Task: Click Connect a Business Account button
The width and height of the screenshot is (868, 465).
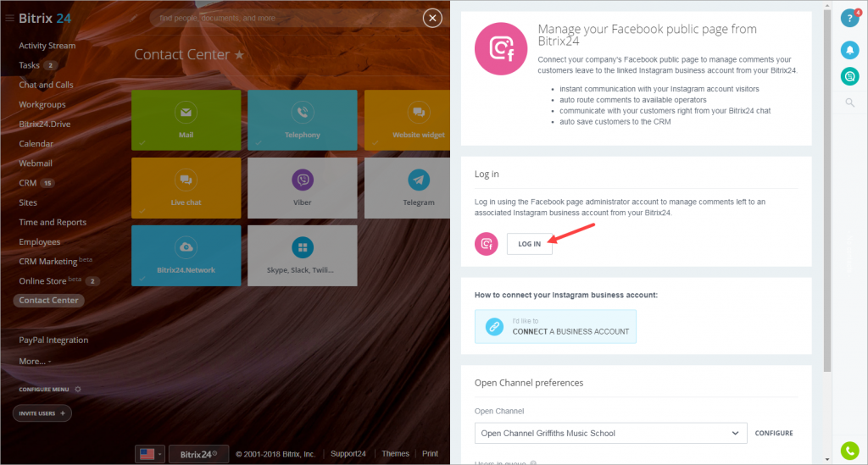Action: 555,326
